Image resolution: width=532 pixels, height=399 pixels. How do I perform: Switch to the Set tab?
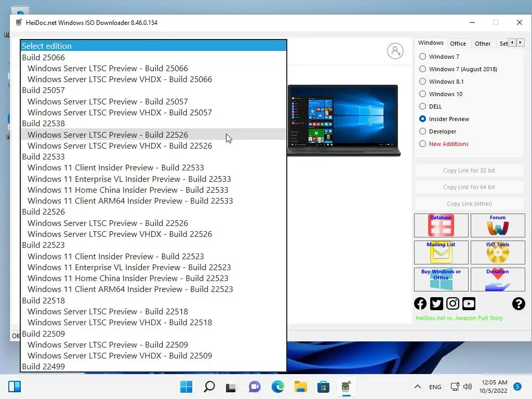pos(503,44)
